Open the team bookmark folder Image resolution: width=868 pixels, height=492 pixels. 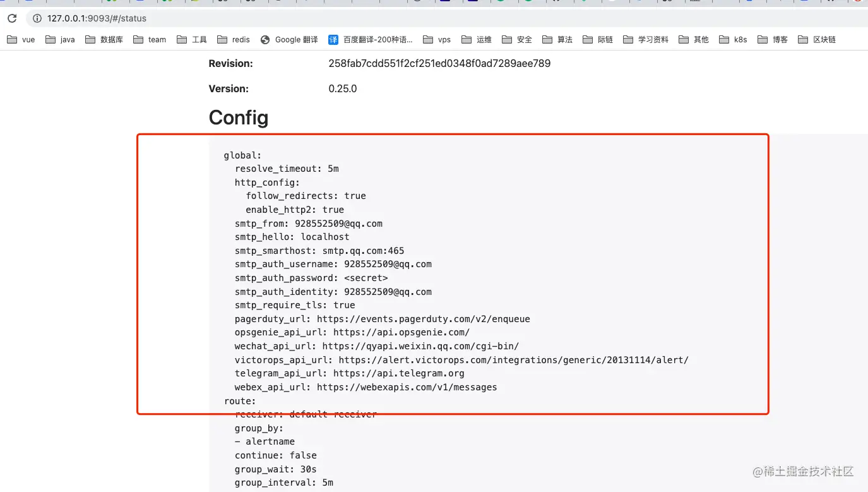150,39
